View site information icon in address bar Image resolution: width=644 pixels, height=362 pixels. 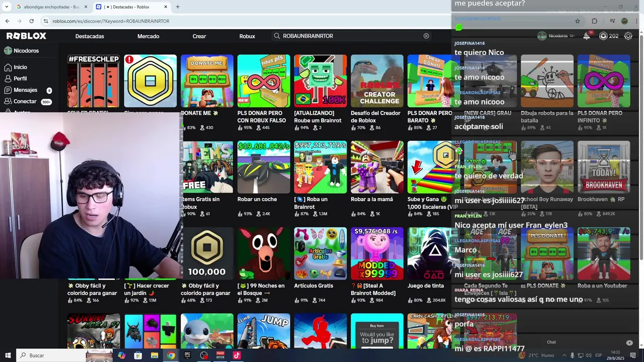[46, 21]
